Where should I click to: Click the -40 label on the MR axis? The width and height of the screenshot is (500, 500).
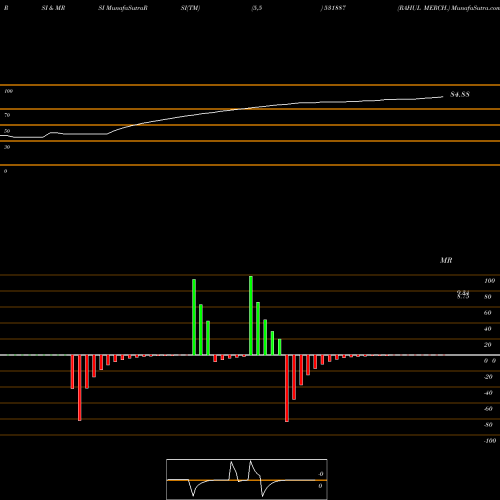tap(488, 393)
